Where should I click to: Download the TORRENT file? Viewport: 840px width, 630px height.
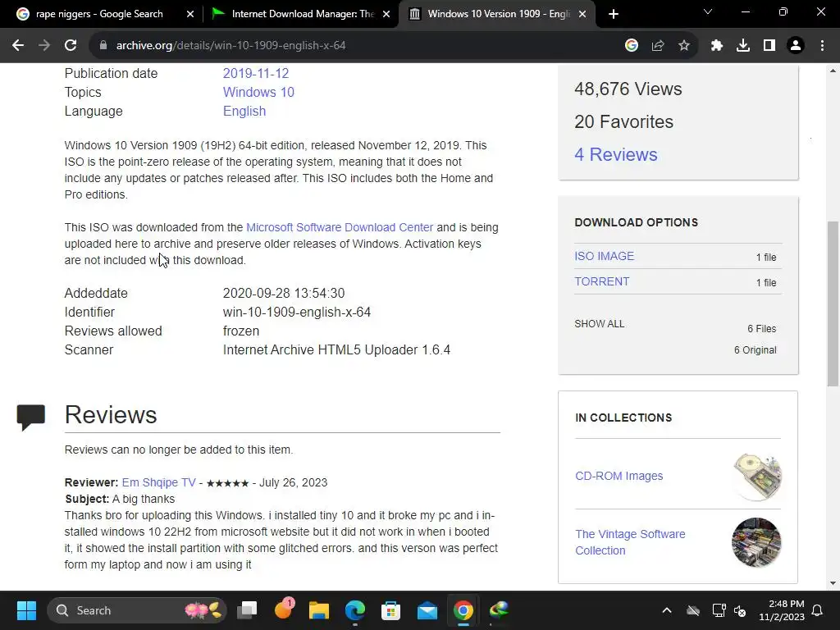coord(601,282)
